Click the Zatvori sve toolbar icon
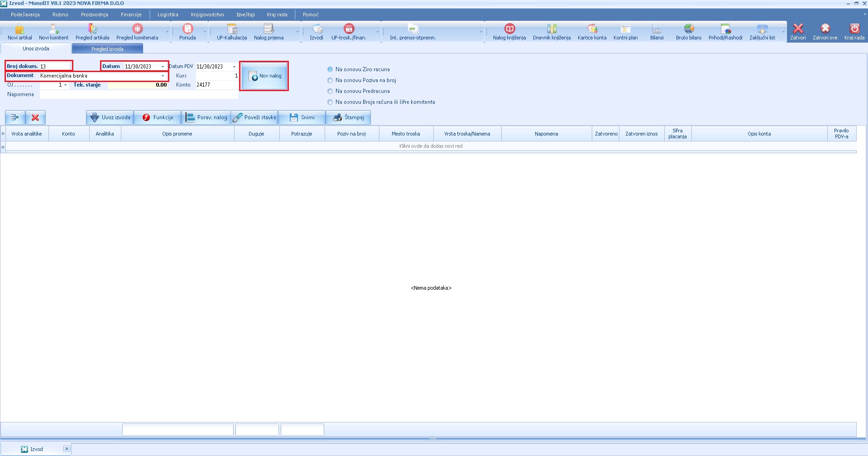Screen dimensions: 868x456 coord(825,32)
